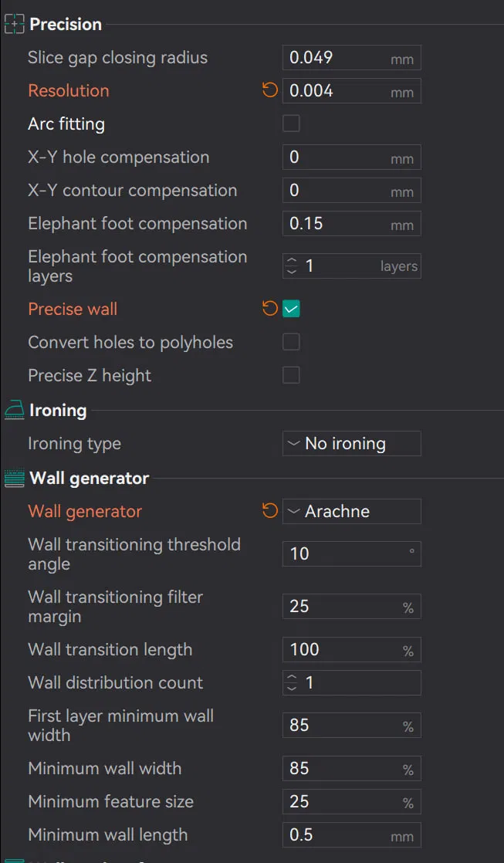504x863 pixels.
Task: Enable Convert holes to polyholes
Action: [x=291, y=342]
